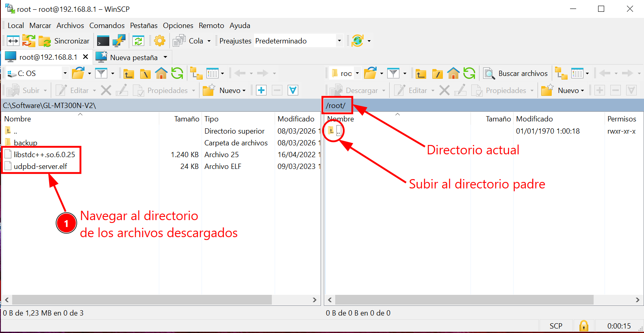Open the terminal console icon

click(x=103, y=41)
